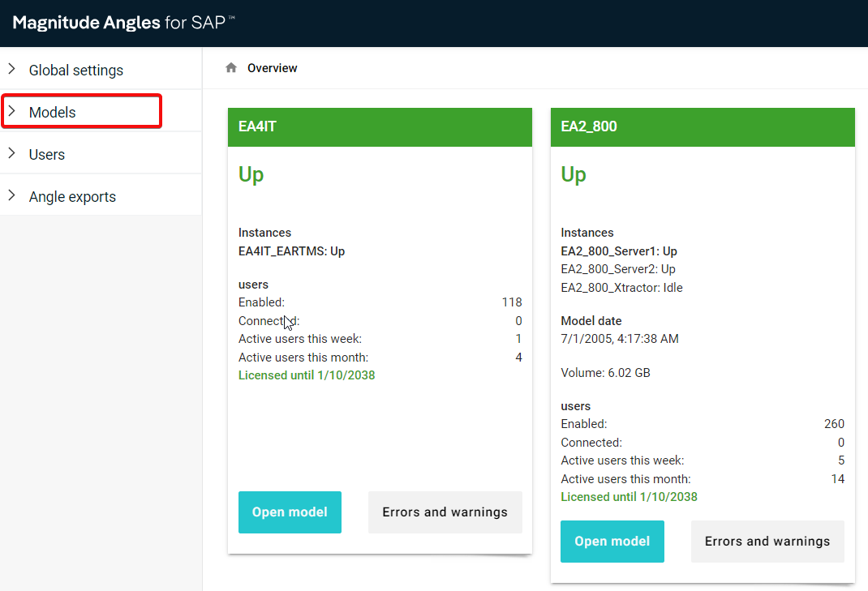
Task: Expand the Models chevron arrow
Action: [11, 111]
